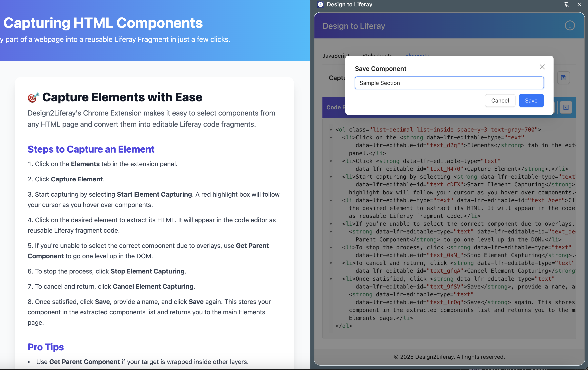Click the "Steps to Capture an Element" heading

(91, 149)
